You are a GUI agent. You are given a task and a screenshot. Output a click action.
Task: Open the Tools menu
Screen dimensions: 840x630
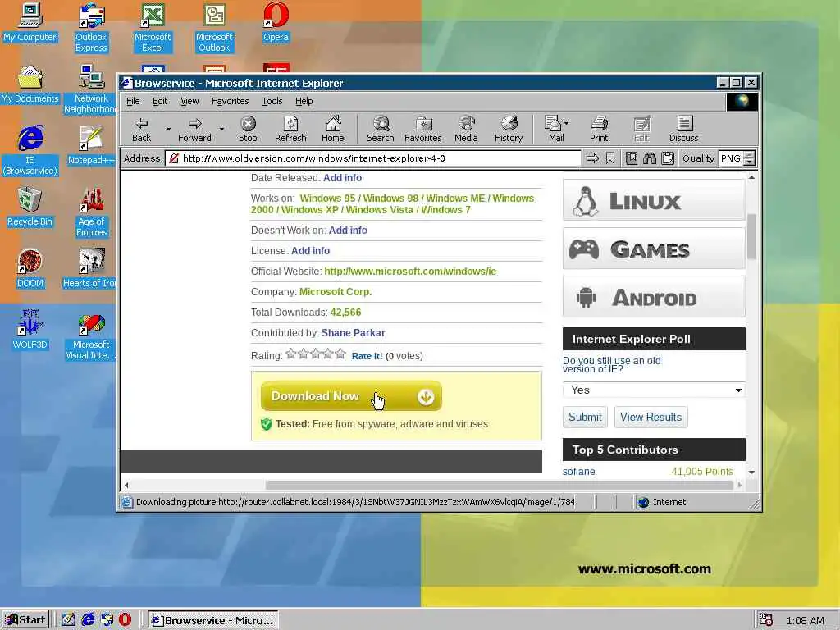tap(272, 101)
